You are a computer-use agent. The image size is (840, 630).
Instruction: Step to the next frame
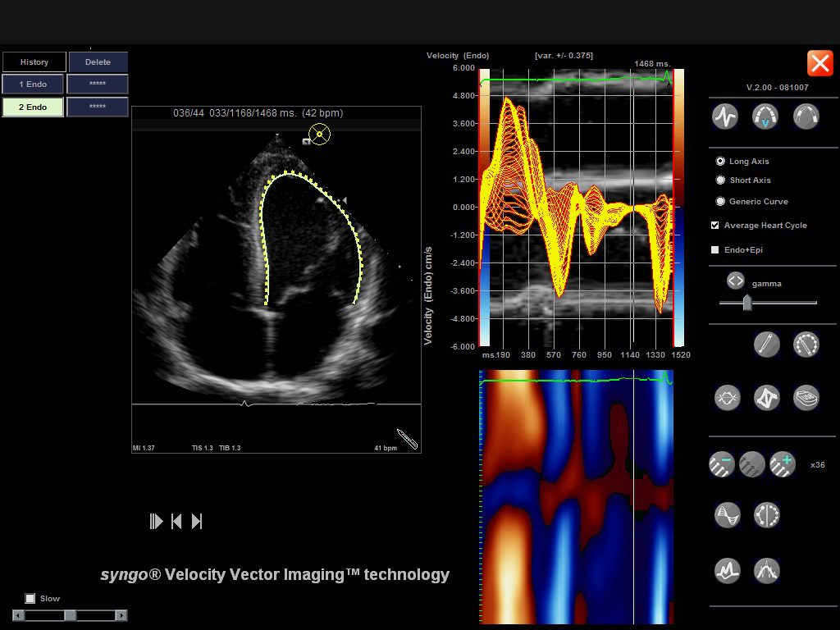point(197,522)
